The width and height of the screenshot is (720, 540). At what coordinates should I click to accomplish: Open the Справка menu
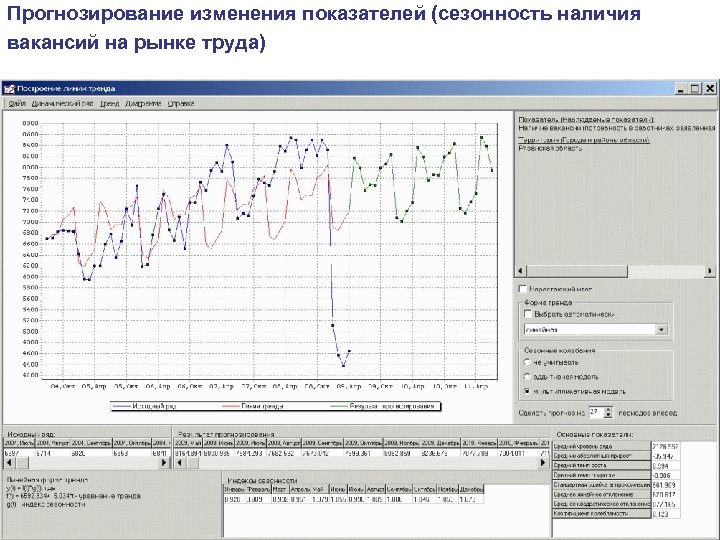click(x=180, y=104)
